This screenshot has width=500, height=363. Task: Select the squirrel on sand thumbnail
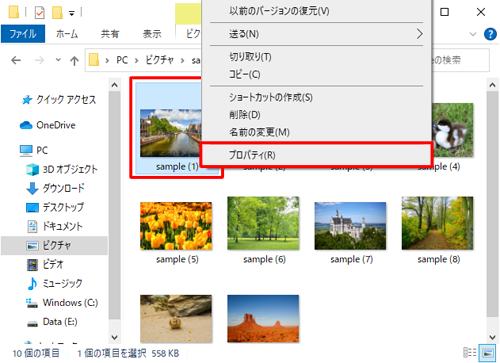pyautogui.click(x=176, y=319)
